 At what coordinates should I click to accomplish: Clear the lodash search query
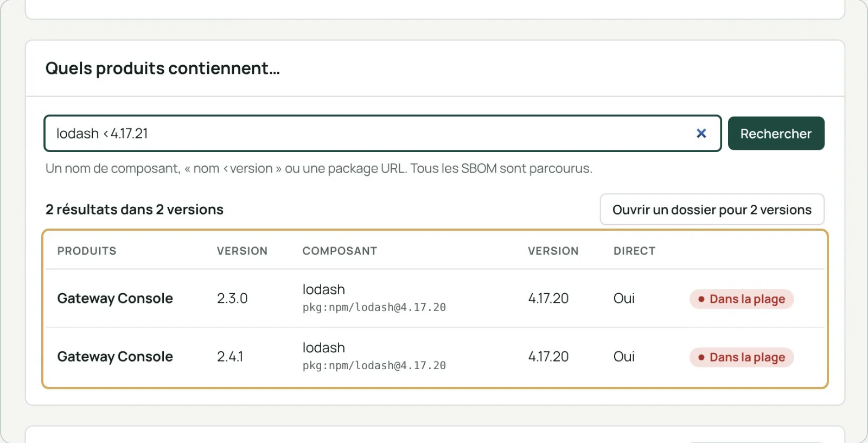[701, 134]
